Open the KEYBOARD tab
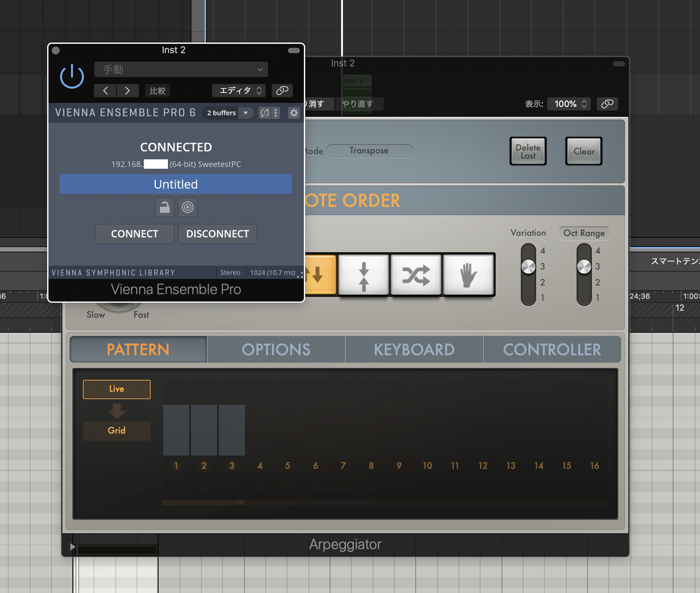The height and width of the screenshot is (593, 700). [x=414, y=350]
